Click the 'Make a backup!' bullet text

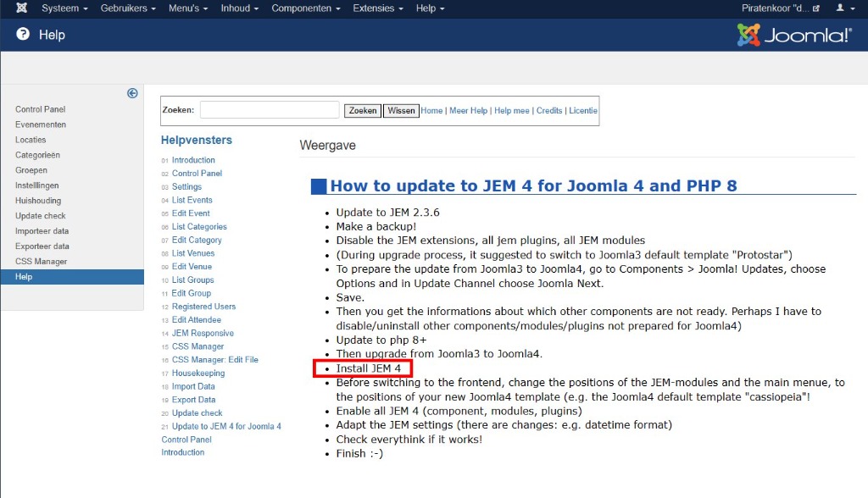376,226
